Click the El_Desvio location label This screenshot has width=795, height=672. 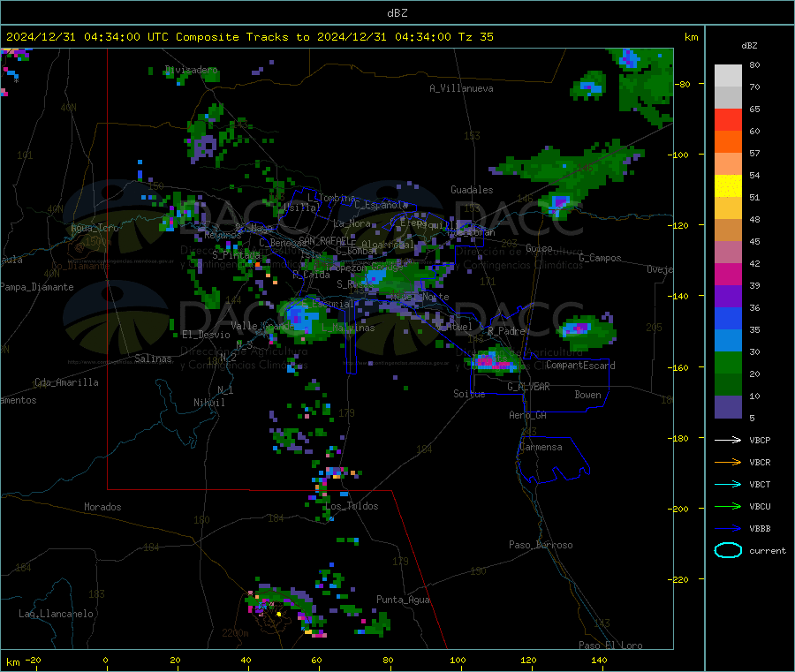click(x=207, y=335)
